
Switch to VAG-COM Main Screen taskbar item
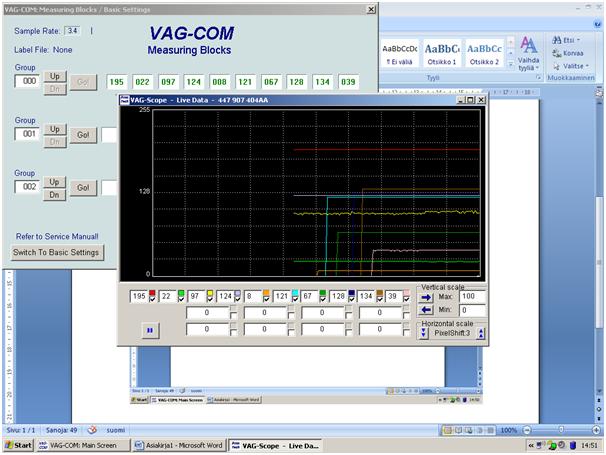point(81,445)
